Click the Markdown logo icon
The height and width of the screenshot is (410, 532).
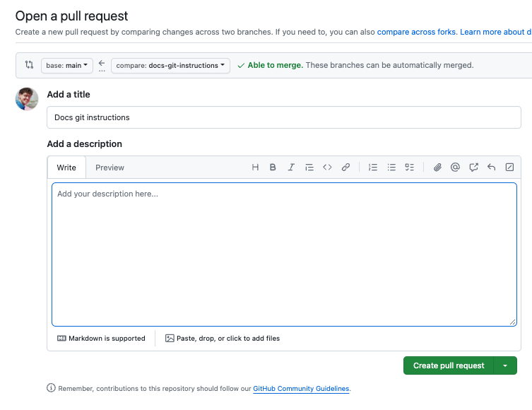click(61, 338)
